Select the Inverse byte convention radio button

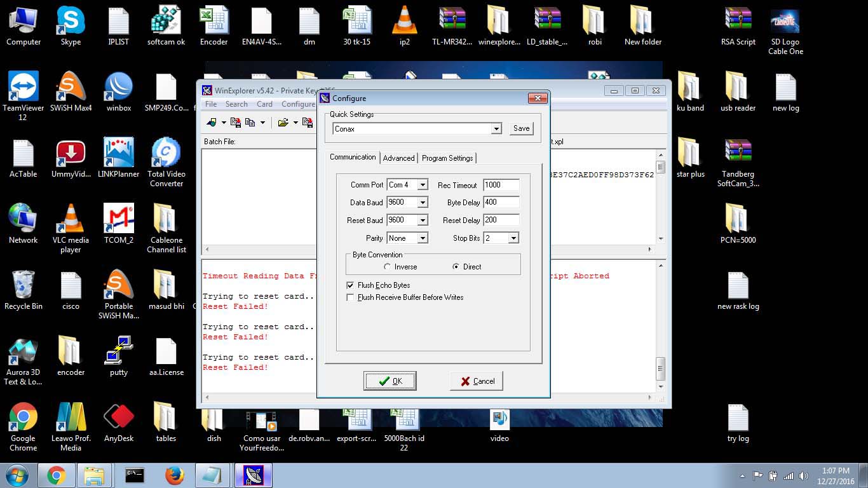point(387,267)
